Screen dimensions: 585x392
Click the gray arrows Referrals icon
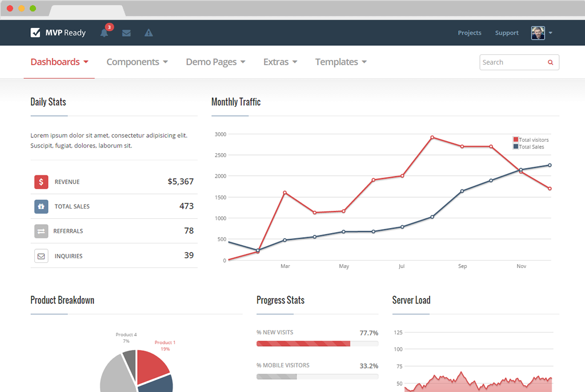41,231
